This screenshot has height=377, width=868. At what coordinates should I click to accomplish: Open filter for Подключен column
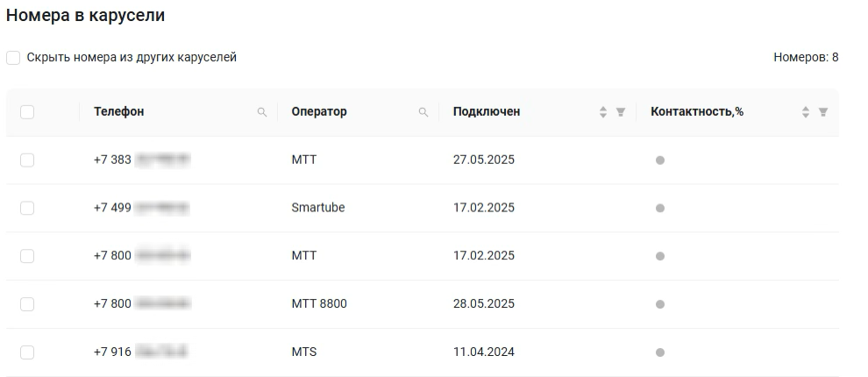[x=621, y=112]
